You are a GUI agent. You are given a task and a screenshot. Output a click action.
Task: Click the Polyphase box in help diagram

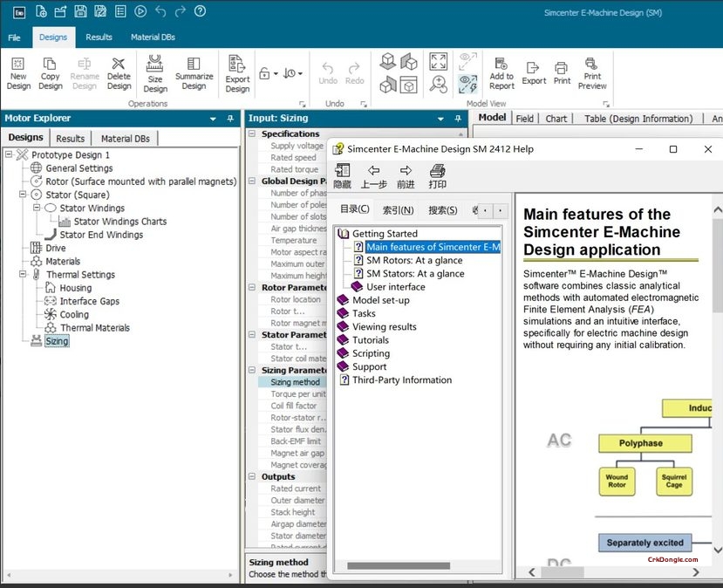pyautogui.click(x=645, y=444)
